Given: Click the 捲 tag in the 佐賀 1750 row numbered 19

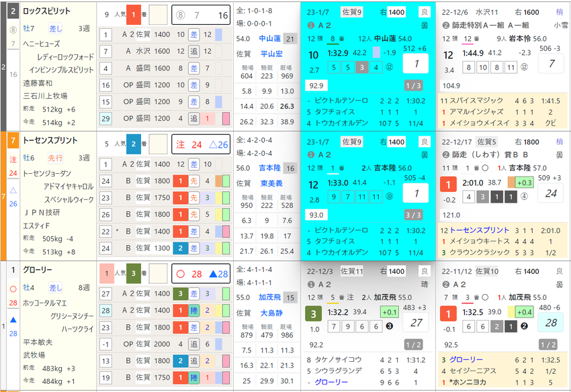Looking at the screenshot, I should (193, 378).
